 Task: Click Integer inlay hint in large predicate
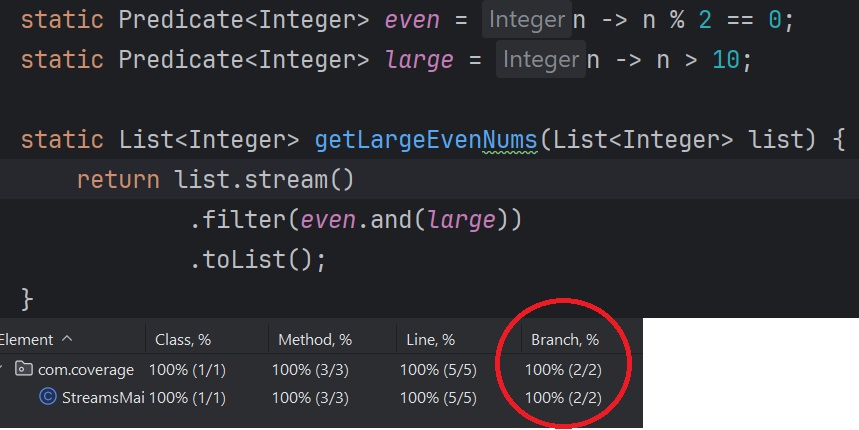541,60
